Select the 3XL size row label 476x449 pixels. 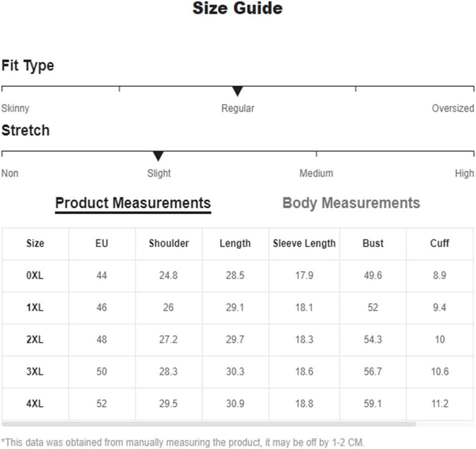tap(35, 371)
